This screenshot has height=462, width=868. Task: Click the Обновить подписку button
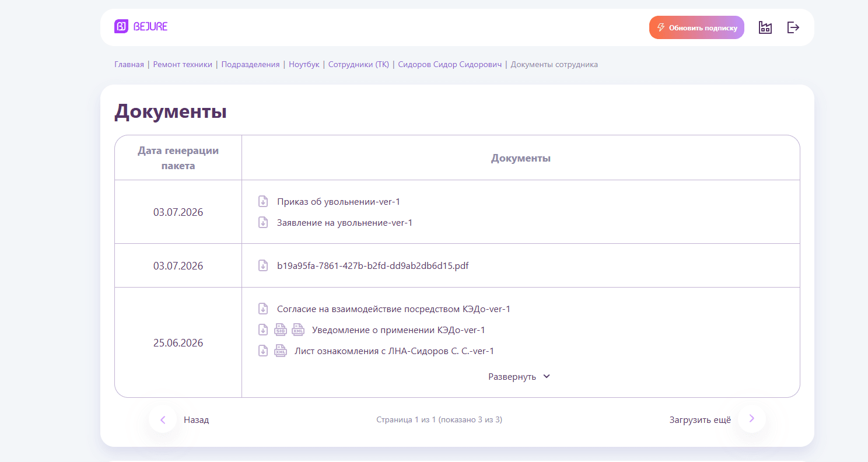[x=696, y=27]
